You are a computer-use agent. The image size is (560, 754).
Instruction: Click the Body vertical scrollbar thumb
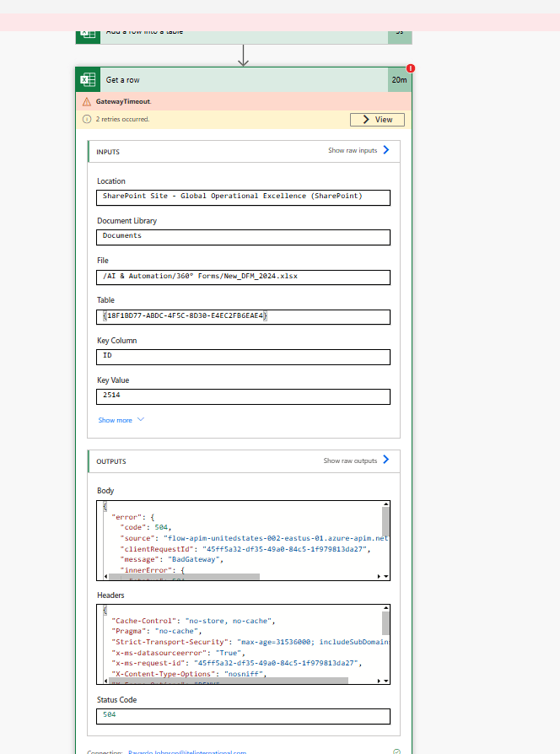[x=385, y=521]
